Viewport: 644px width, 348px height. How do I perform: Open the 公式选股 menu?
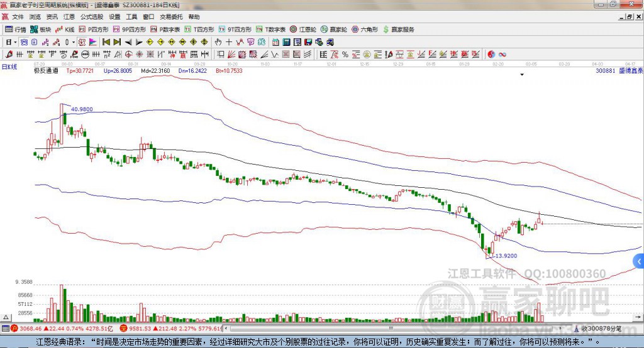(92, 17)
